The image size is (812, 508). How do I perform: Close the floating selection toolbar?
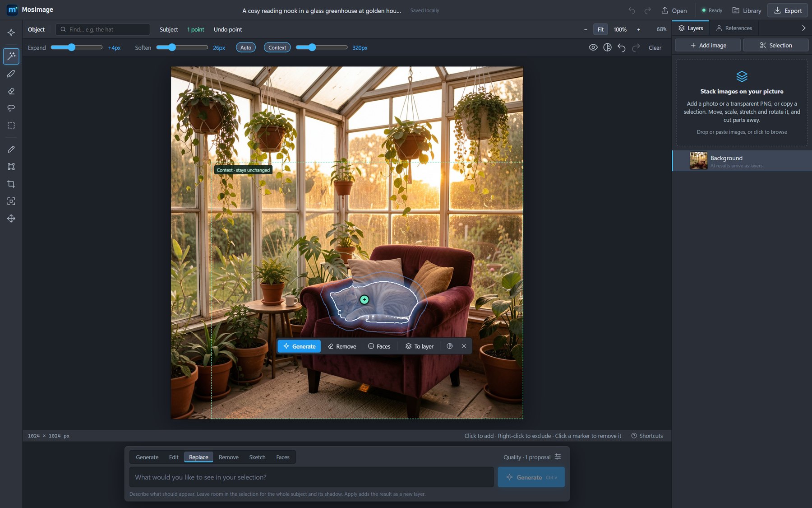pyautogui.click(x=464, y=346)
